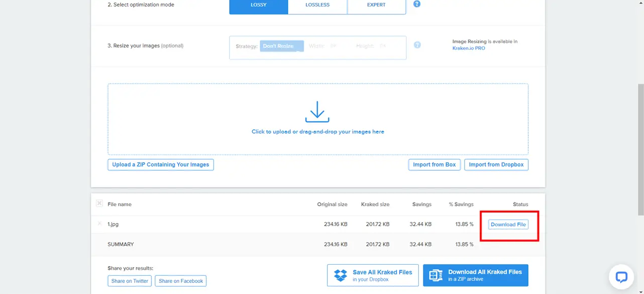Click Import from Dropbox button

496,165
